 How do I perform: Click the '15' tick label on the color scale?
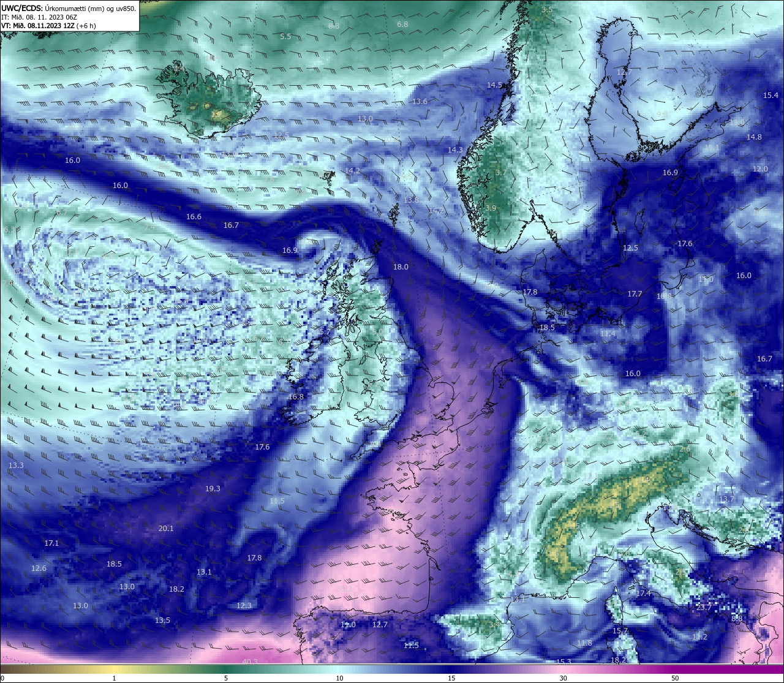451,678
